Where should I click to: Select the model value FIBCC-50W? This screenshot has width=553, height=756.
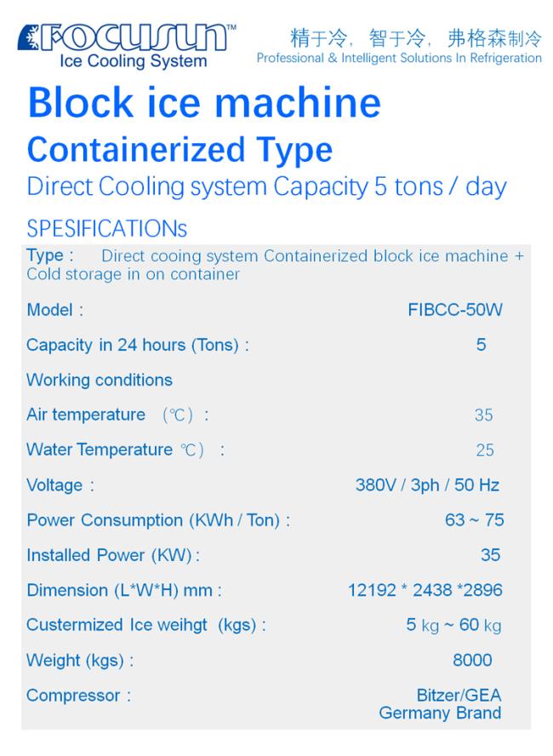pyautogui.click(x=454, y=310)
